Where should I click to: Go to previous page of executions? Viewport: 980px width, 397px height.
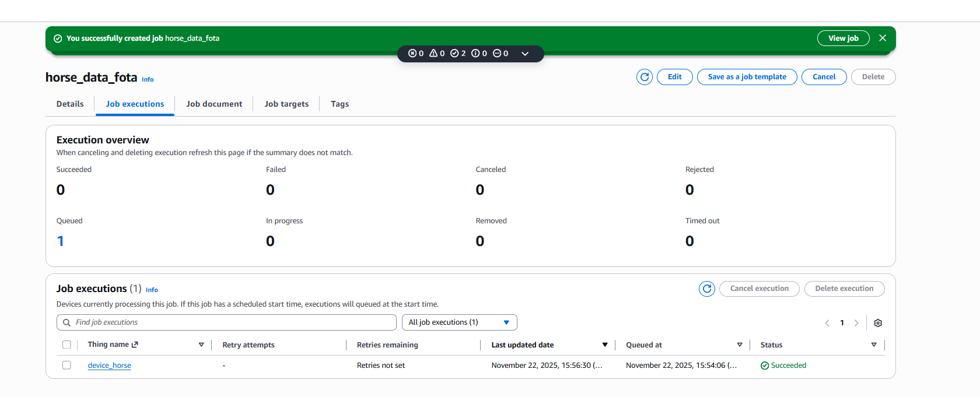point(827,323)
